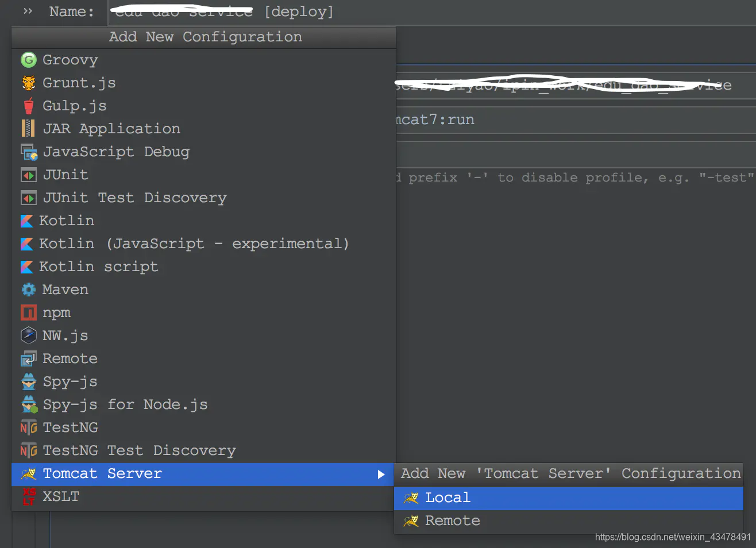This screenshot has width=756, height=548.
Task: Click the Remote Tomcat icon in submenu
Action: point(411,521)
